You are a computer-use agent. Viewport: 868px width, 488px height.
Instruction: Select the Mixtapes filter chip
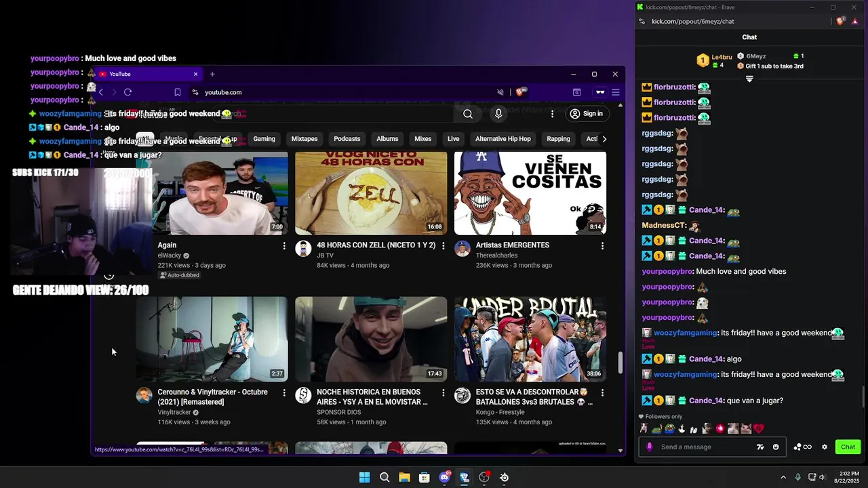pyautogui.click(x=304, y=139)
